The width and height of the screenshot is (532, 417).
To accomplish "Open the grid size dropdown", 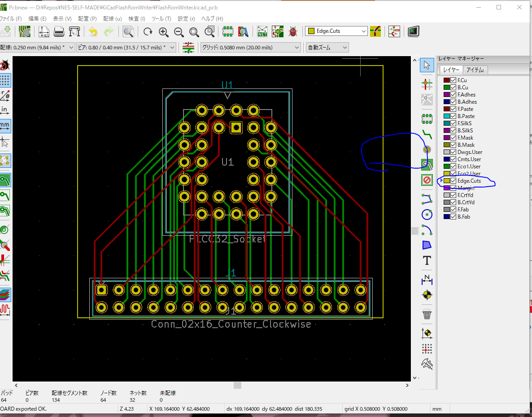I will tap(250, 48).
